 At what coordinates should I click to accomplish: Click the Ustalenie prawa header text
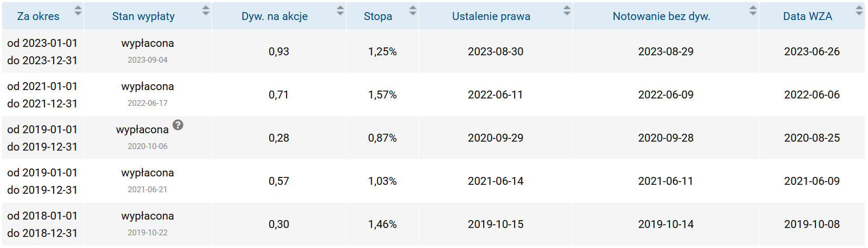coord(491,16)
